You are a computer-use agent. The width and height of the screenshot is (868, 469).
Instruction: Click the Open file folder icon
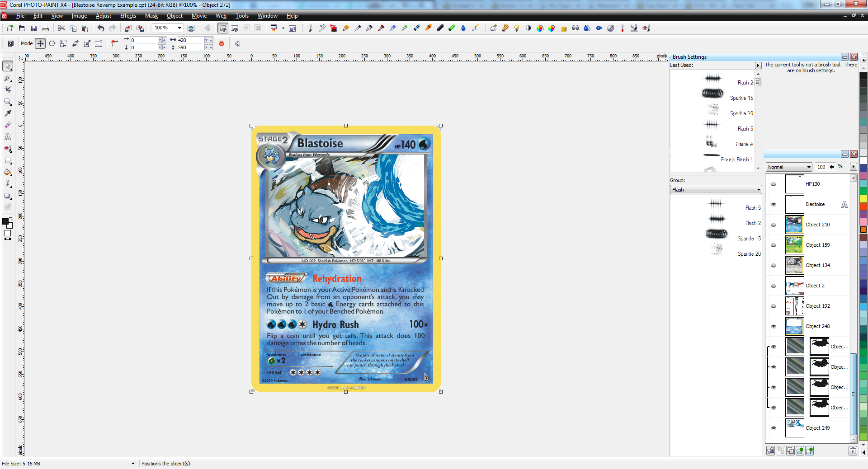[22, 28]
